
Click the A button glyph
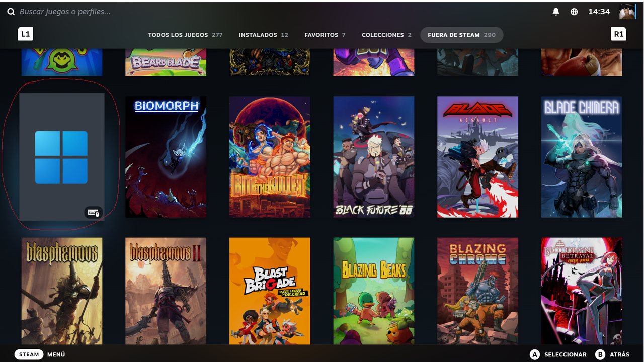coord(535,354)
